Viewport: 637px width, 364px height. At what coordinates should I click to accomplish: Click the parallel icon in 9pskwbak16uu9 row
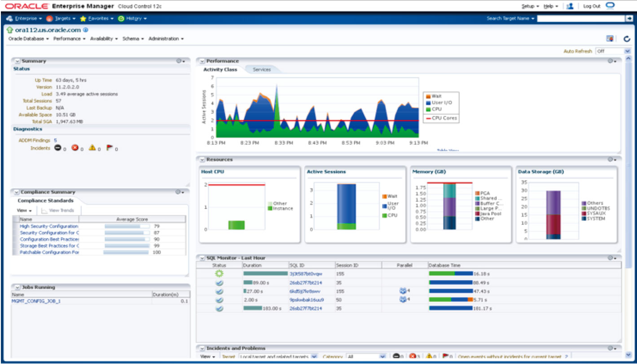click(403, 299)
